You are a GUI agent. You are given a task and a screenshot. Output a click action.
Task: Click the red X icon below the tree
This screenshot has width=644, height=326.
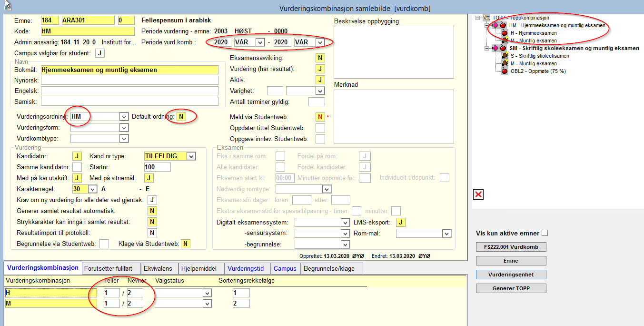pyautogui.click(x=478, y=194)
